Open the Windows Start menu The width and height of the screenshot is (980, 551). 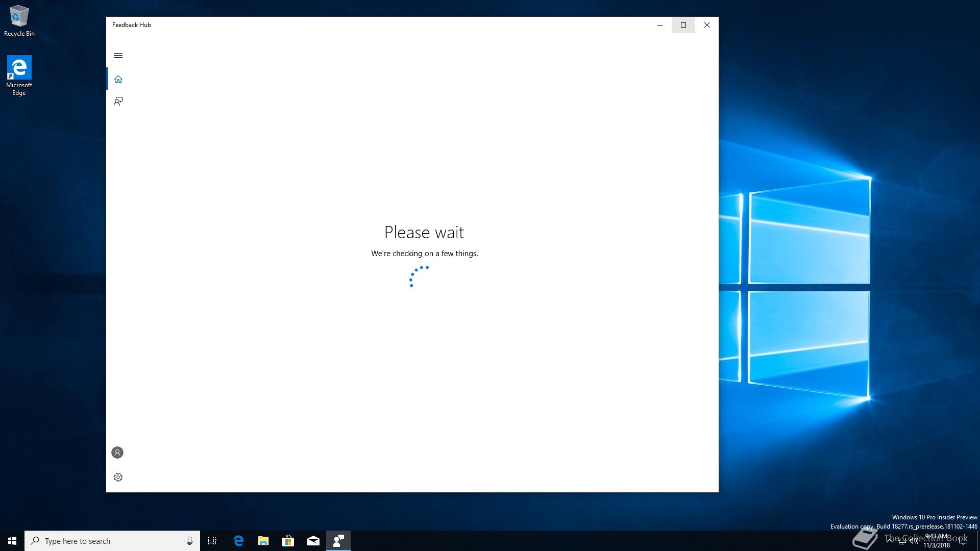click(x=12, y=541)
